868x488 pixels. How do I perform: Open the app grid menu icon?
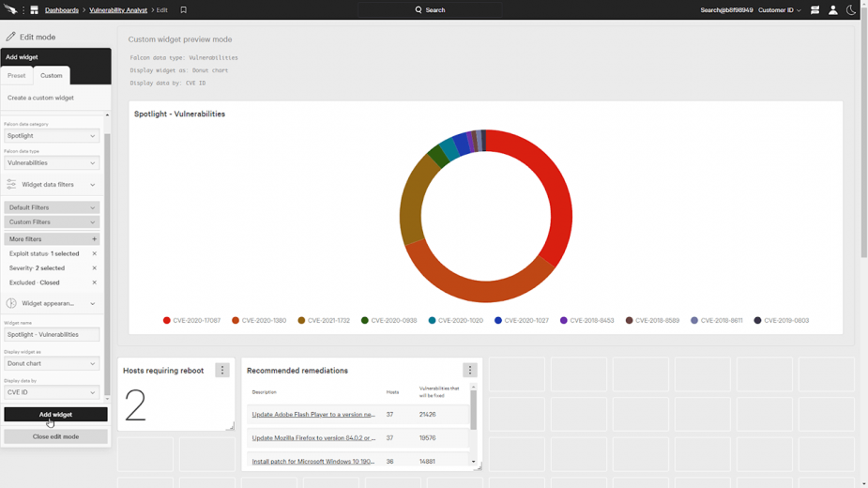click(x=34, y=10)
